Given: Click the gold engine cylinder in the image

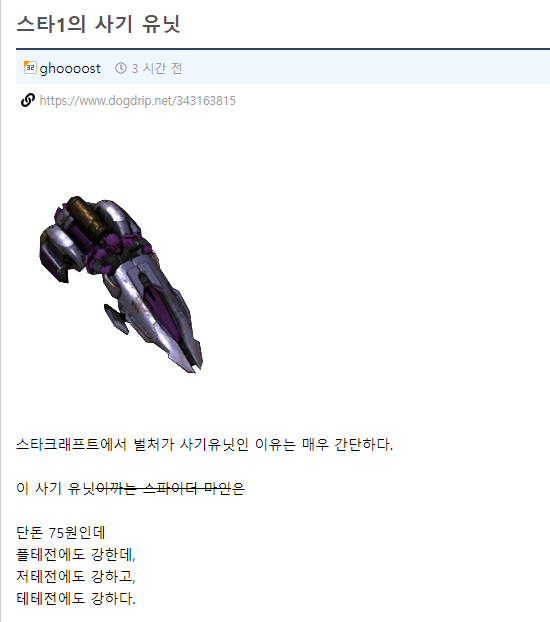Looking at the screenshot, I should pos(87,217).
